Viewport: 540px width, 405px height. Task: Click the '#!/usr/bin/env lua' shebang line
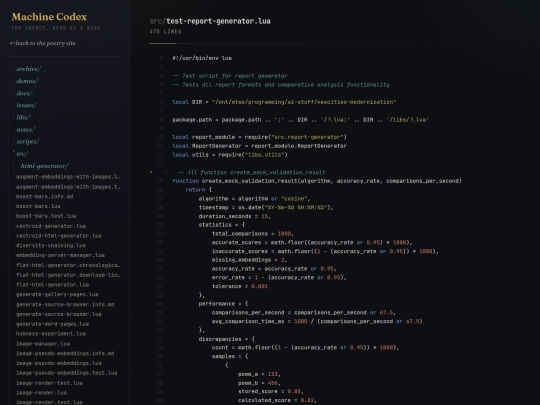tap(202, 58)
